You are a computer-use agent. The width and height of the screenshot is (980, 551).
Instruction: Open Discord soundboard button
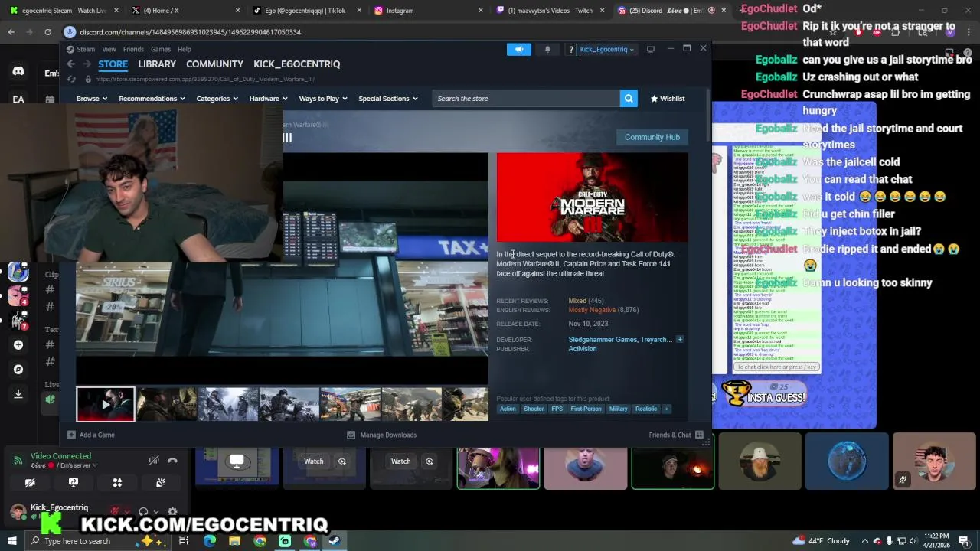(x=161, y=483)
